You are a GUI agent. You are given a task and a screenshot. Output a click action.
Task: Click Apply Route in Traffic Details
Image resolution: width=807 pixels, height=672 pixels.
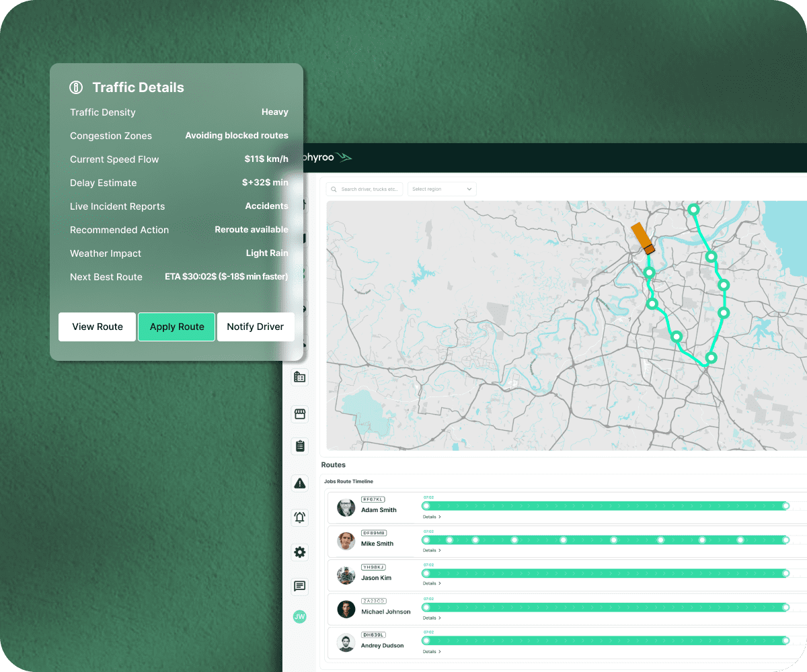(176, 327)
